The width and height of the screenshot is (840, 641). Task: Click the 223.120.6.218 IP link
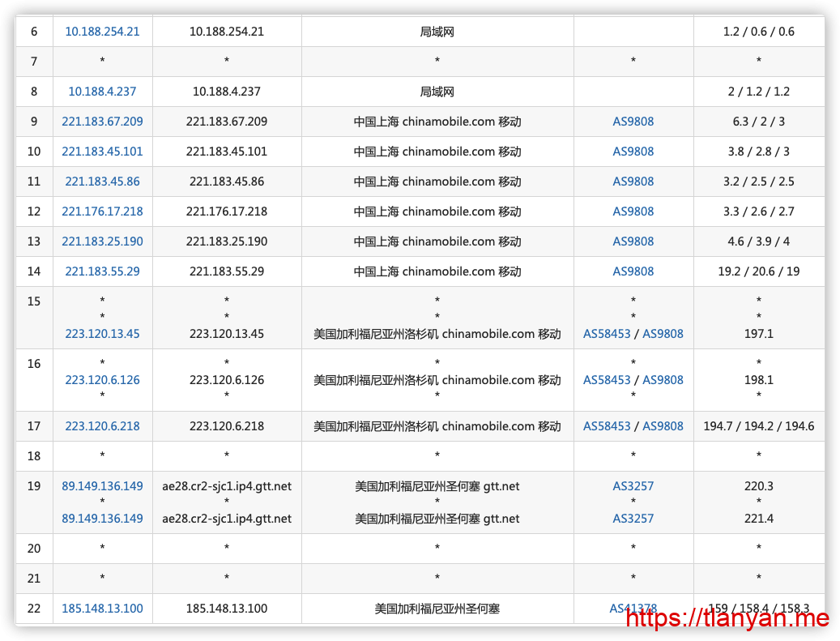click(x=102, y=426)
